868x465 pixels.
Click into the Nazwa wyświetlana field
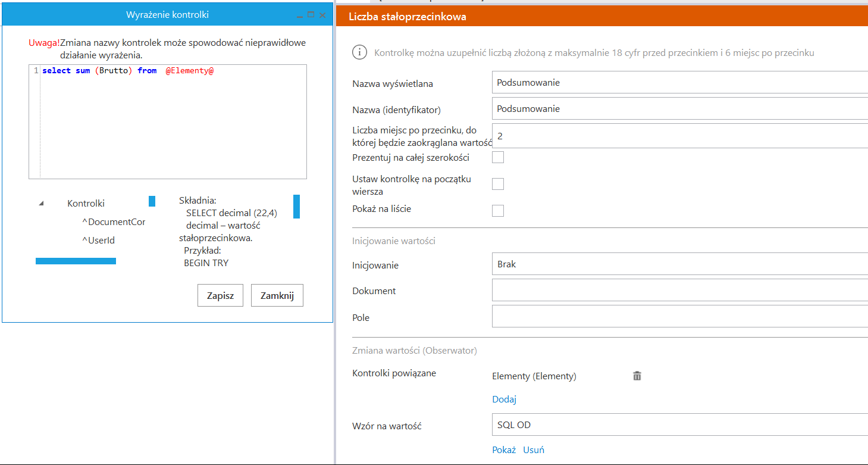[679, 82]
